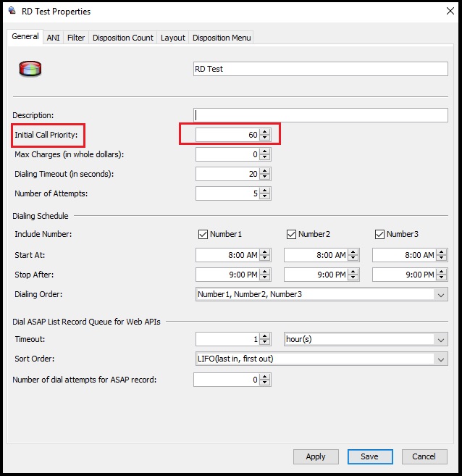462x476 pixels.
Task: Click the Max Charges value field
Action: (x=227, y=154)
